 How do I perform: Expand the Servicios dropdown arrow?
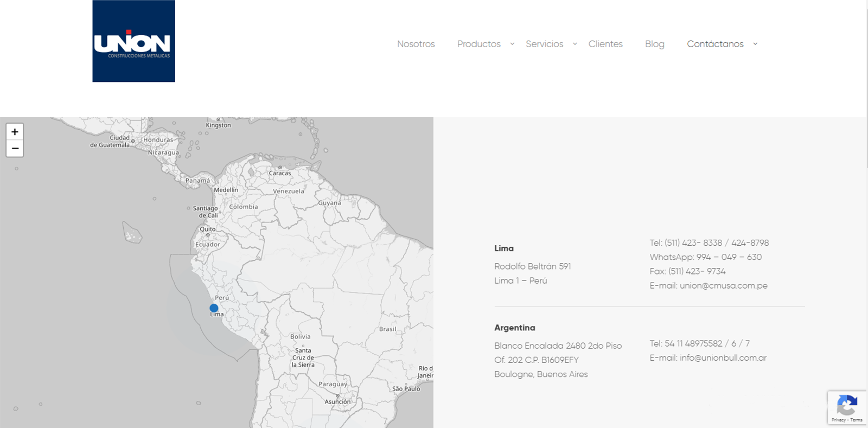click(x=575, y=44)
